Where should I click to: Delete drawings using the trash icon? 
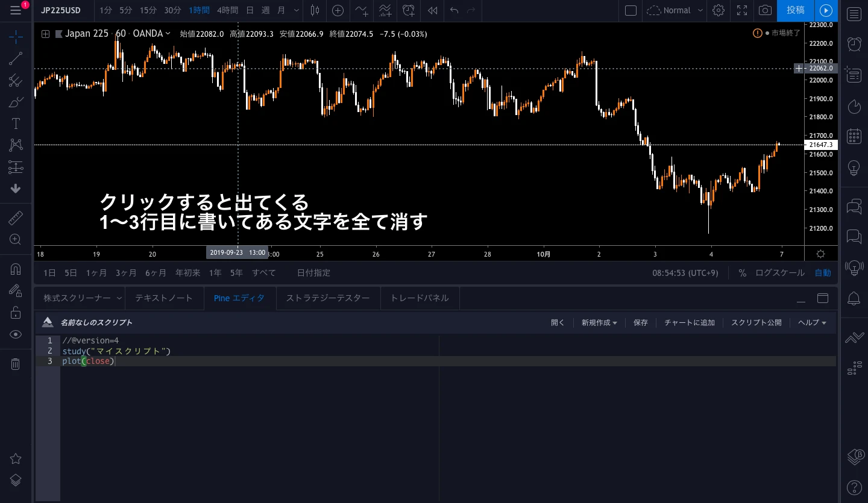coord(15,363)
